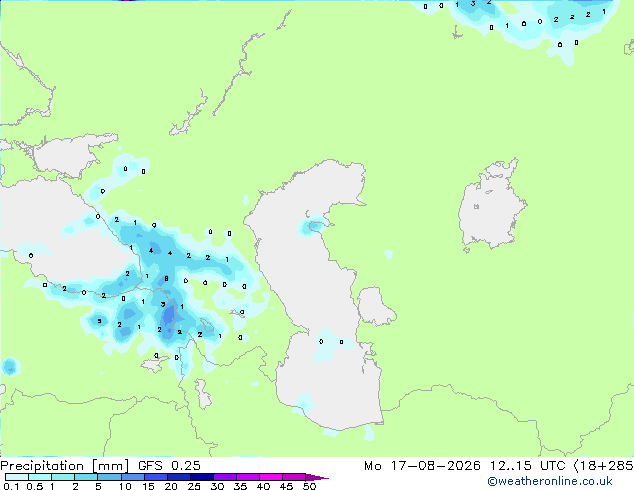
Task: Click the "(18+285" forecast run text
Action: [x=603, y=466]
